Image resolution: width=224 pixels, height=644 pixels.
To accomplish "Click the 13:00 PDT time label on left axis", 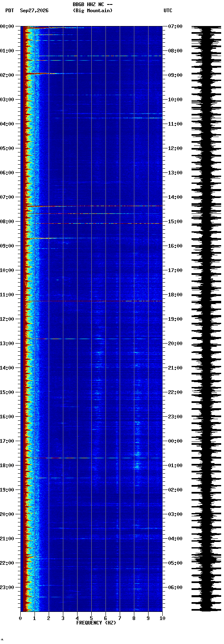I will [7, 344].
